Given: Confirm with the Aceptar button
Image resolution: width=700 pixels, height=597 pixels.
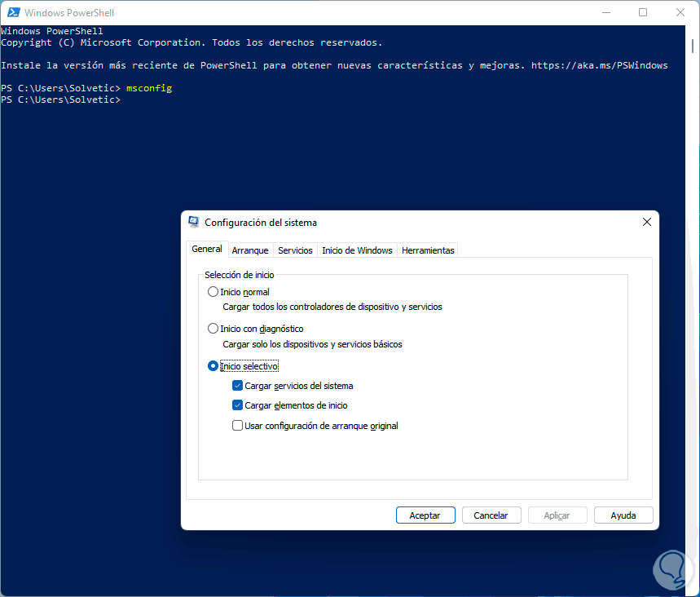Looking at the screenshot, I should pyautogui.click(x=425, y=515).
